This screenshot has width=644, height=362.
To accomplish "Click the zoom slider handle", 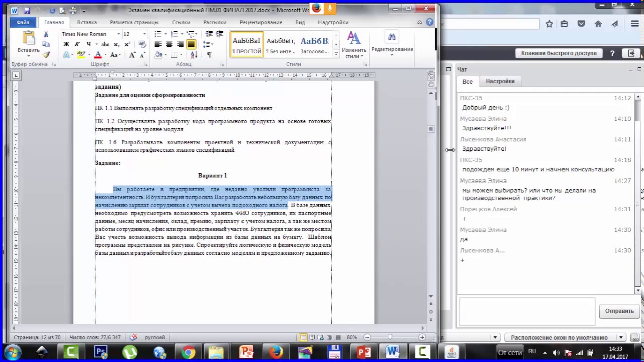I will pyautogui.click(x=390, y=337).
